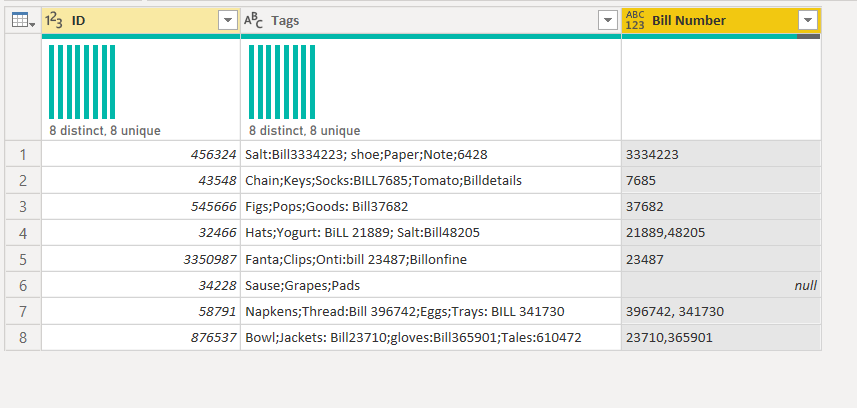The height and width of the screenshot is (408, 857).
Task: Click ID cell 32466
Action: pos(141,233)
